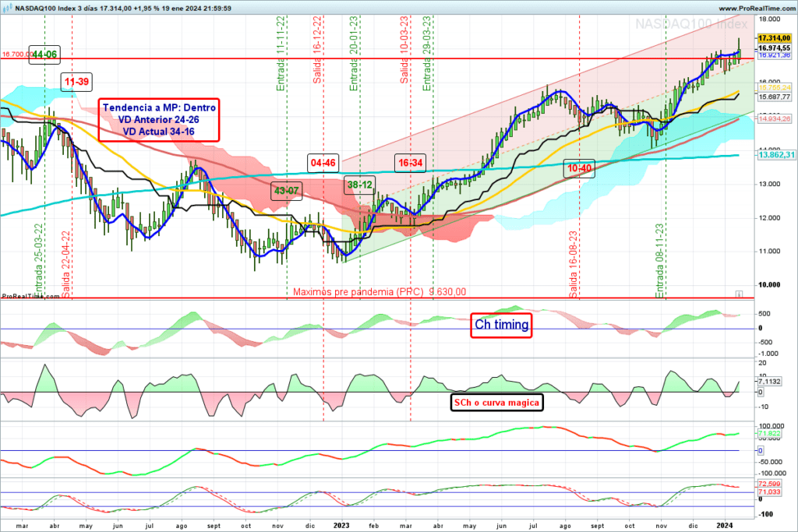Click the red 71,033 oscillator value label
798x532 pixels.
tap(769, 491)
